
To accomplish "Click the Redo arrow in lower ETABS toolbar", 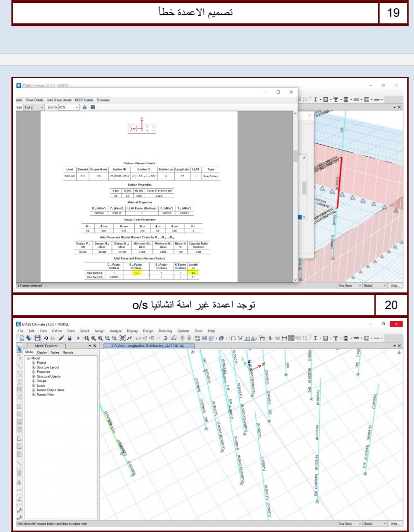I will click(x=53, y=338).
